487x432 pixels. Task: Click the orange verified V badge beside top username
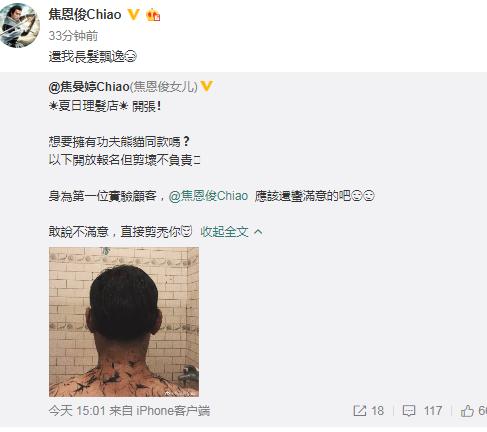(134, 14)
